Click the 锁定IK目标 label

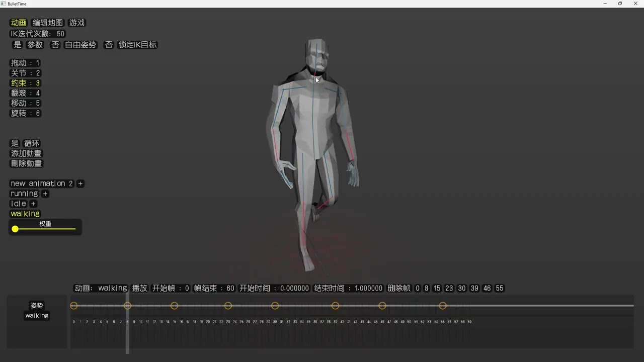click(x=137, y=45)
